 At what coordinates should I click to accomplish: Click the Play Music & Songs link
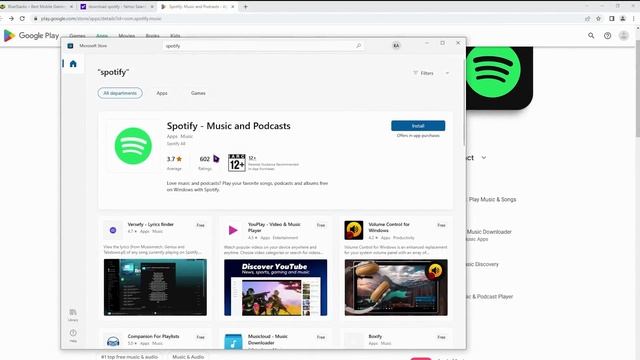(492, 199)
